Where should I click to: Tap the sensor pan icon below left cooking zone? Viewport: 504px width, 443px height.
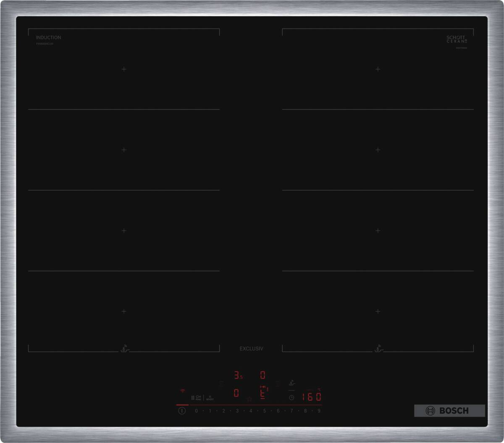125,349
